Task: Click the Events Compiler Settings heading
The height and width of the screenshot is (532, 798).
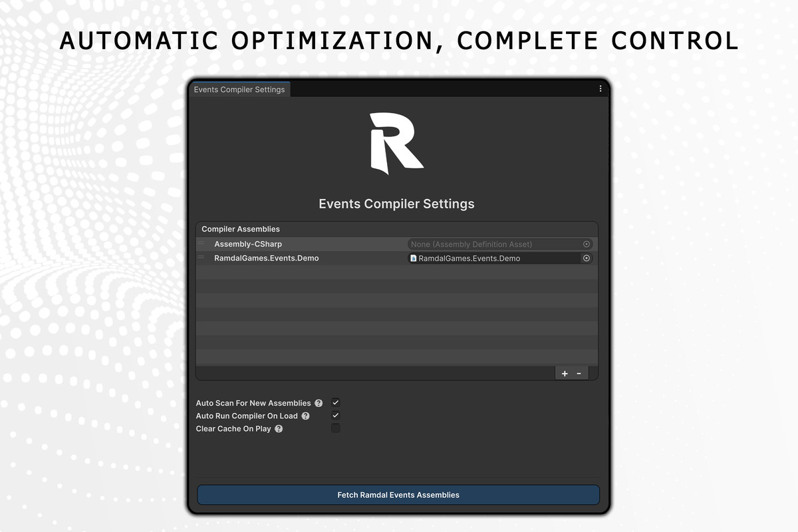Action: [396, 203]
